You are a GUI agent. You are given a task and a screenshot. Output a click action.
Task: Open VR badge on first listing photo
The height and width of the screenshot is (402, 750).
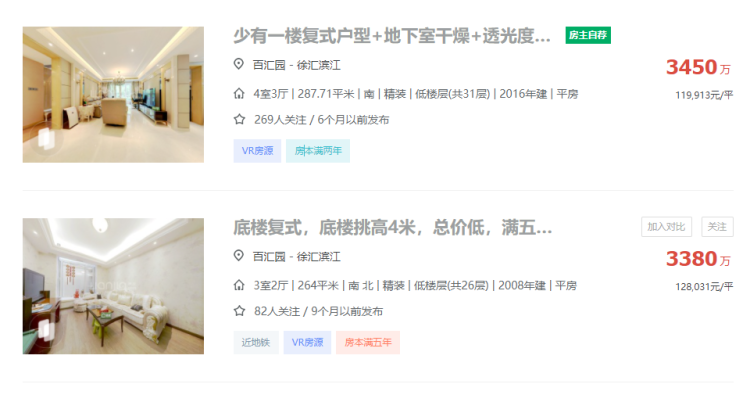point(45,139)
